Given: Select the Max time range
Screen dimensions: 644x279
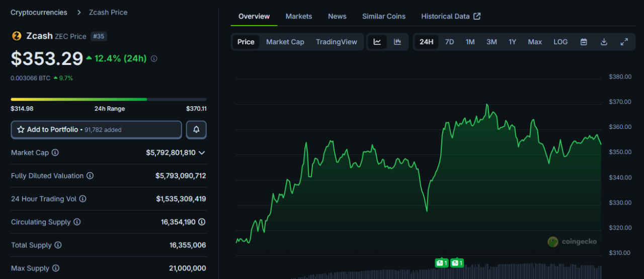Looking at the screenshot, I should 535,42.
